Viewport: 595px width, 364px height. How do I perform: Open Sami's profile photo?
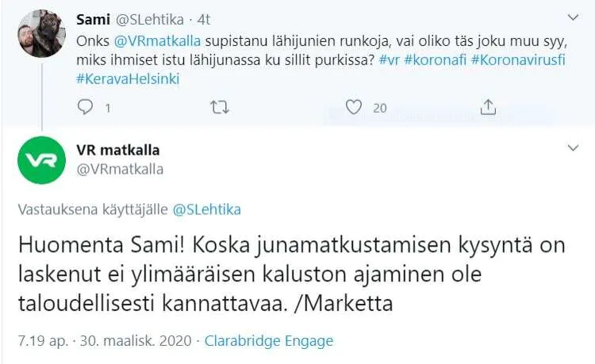coord(41,34)
